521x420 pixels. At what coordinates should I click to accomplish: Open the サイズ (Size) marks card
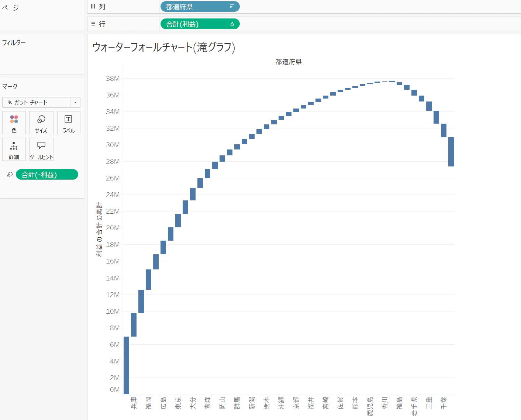pyautogui.click(x=41, y=123)
